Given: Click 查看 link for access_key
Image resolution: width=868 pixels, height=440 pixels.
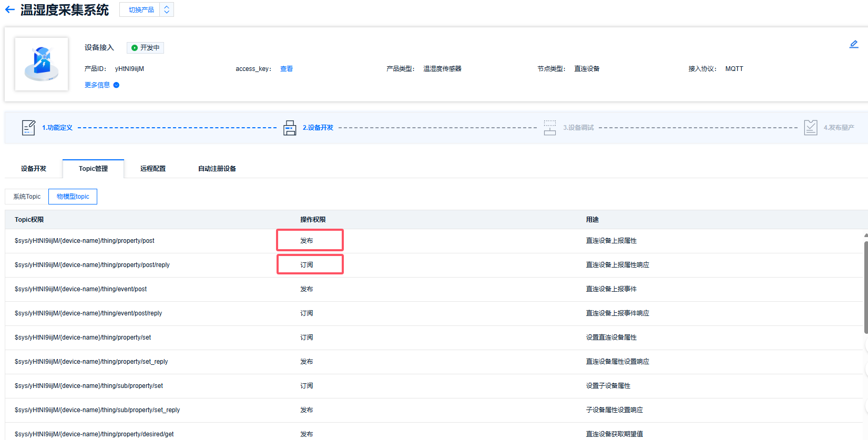Looking at the screenshot, I should [x=287, y=69].
